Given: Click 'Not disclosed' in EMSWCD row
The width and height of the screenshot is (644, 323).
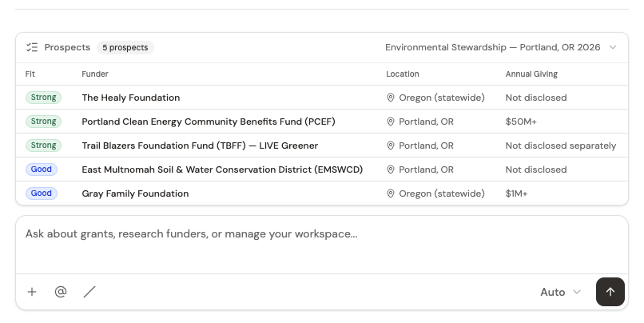Looking at the screenshot, I should (x=536, y=169).
